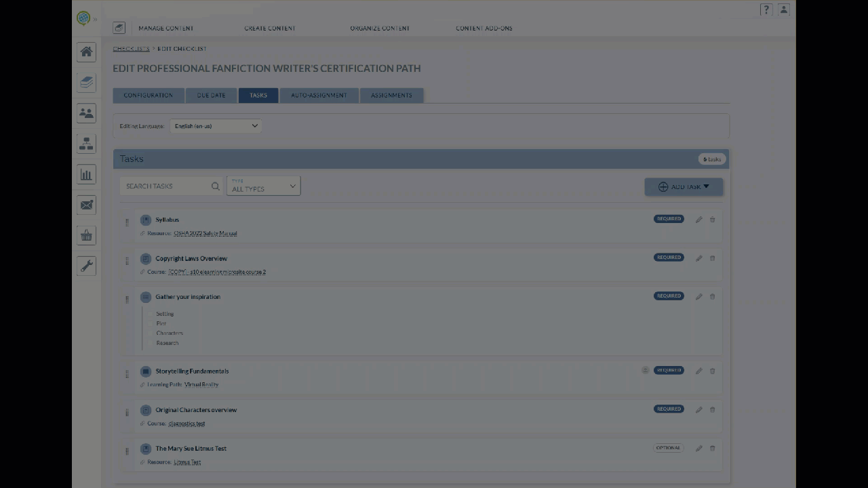
Task: Open the Home icon in the sidebar
Action: click(86, 52)
